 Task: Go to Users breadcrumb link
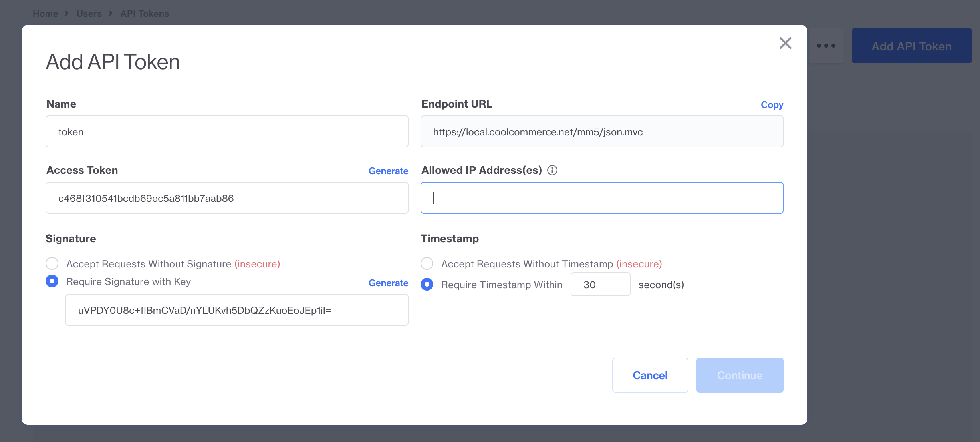pos(89,14)
